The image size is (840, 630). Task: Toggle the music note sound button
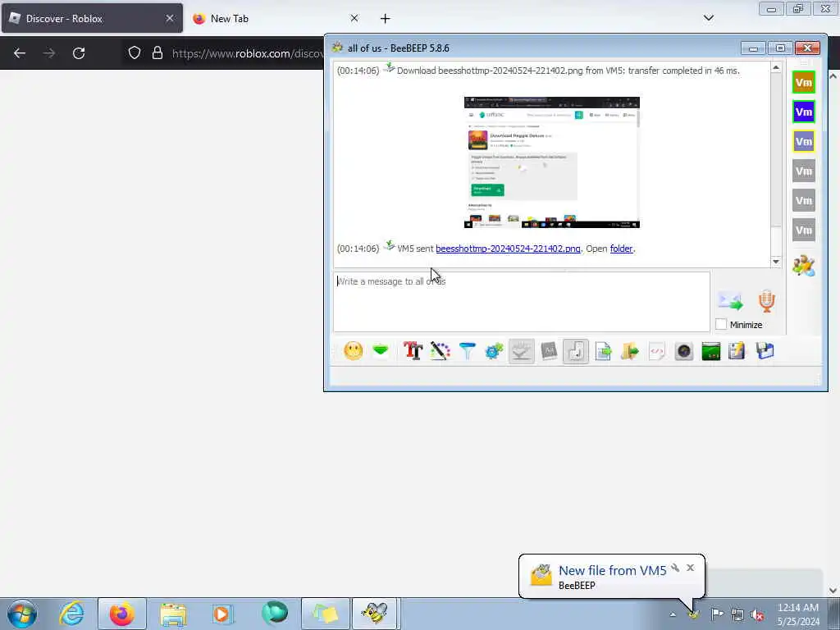pos(576,351)
